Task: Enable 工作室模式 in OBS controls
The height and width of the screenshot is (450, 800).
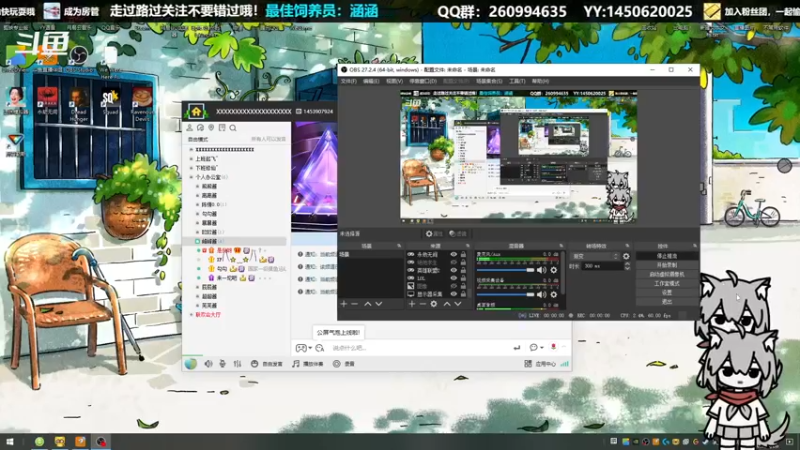Action: click(666, 284)
